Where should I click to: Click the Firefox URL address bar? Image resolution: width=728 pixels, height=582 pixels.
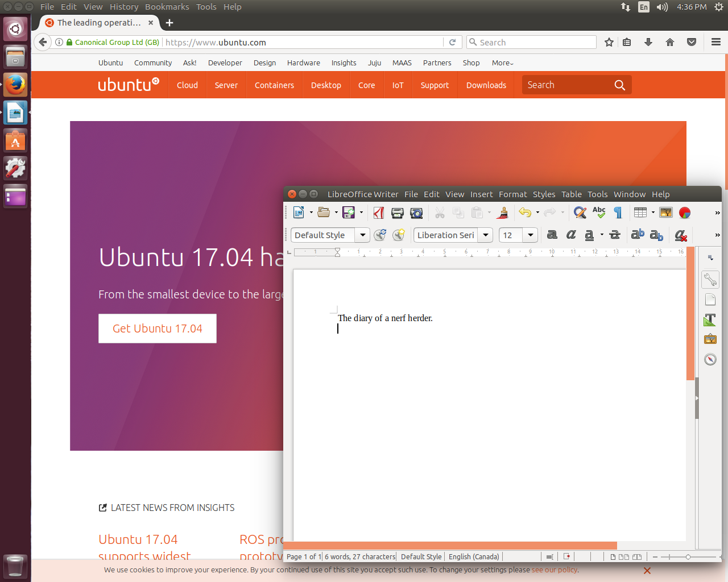(x=303, y=43)
